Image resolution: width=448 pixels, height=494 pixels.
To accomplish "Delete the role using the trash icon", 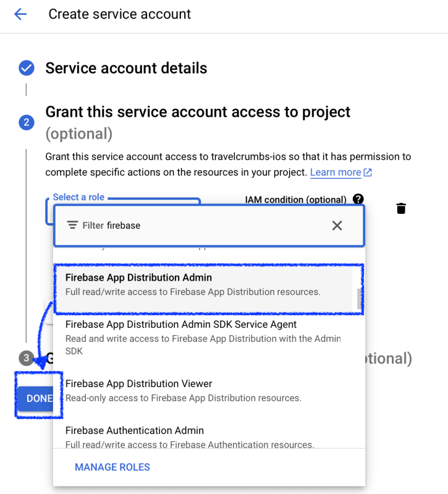I will tap(401, 208).
